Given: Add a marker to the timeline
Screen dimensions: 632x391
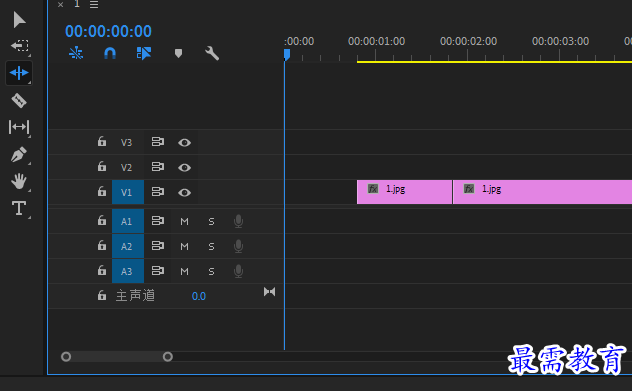Looking at the screenshot, I should tap(179, 53).
